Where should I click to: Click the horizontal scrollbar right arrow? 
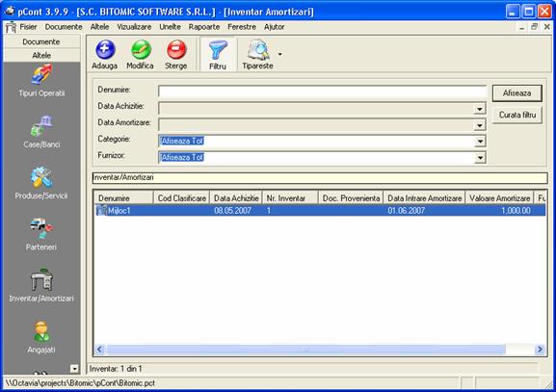tap(540, 350)
